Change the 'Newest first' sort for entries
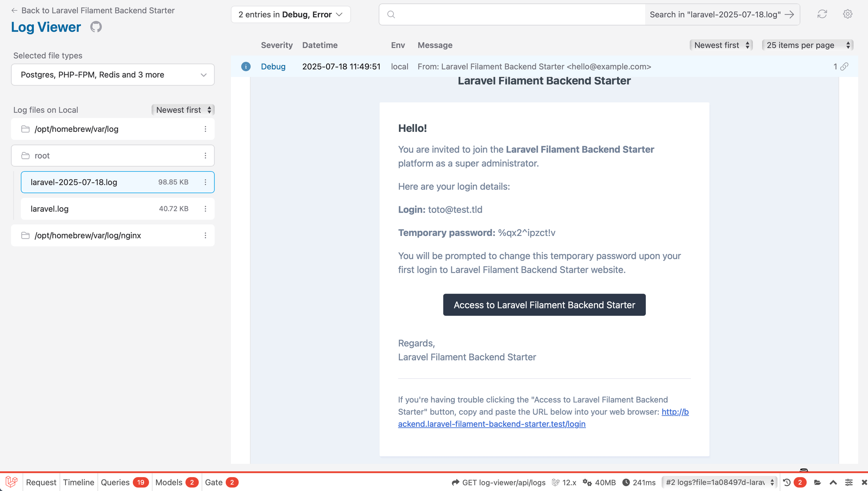 point(721,45)
